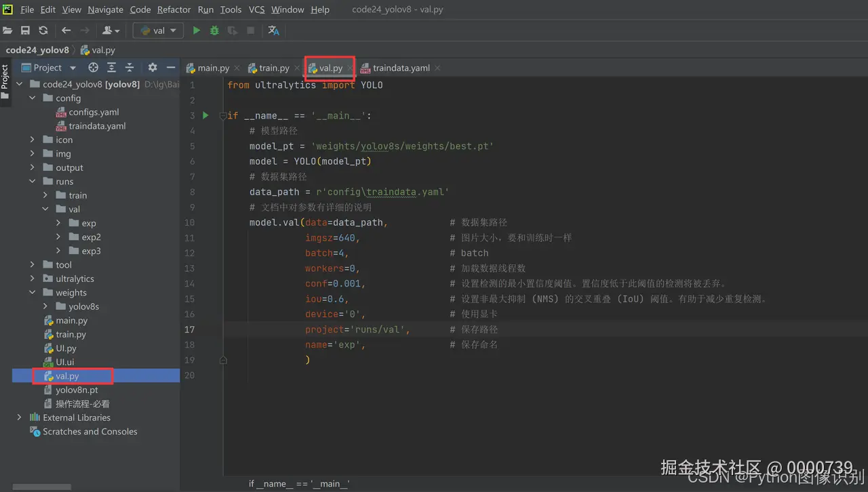
Task: Expand the output folder
Action: [33, 167]
